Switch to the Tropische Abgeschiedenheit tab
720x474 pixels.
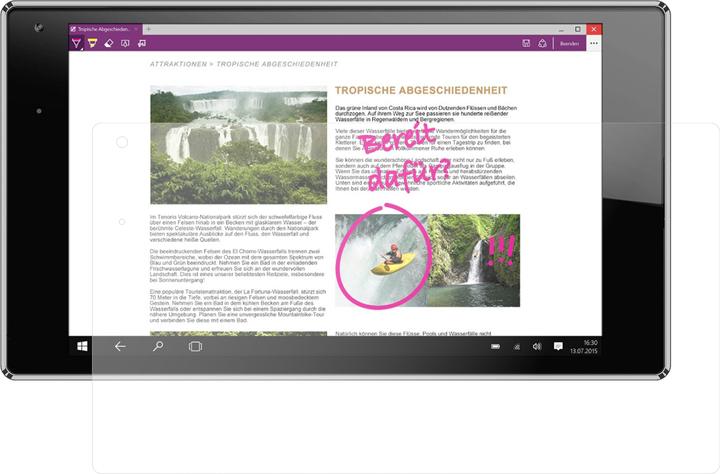[102, 29]
